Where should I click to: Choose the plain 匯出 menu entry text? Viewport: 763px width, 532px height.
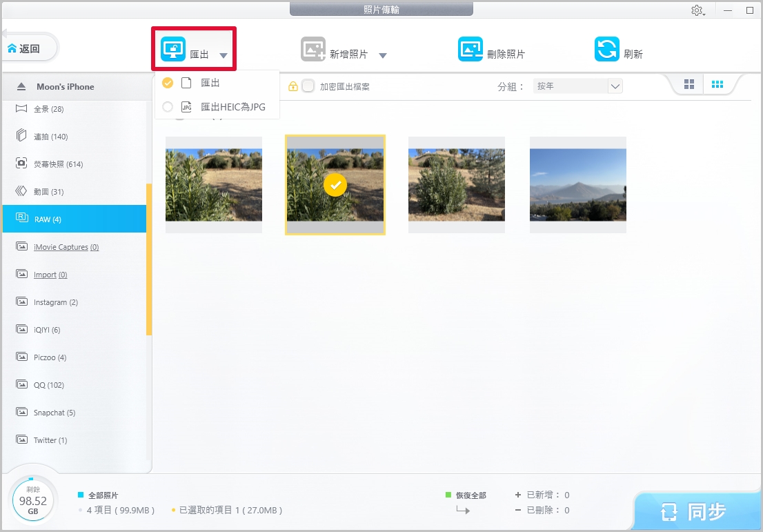click(210, 83)
